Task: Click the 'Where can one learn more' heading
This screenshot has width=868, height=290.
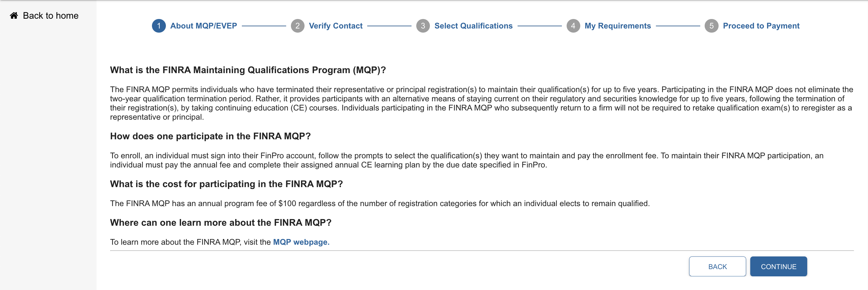Action: click(x=221, y=222)
